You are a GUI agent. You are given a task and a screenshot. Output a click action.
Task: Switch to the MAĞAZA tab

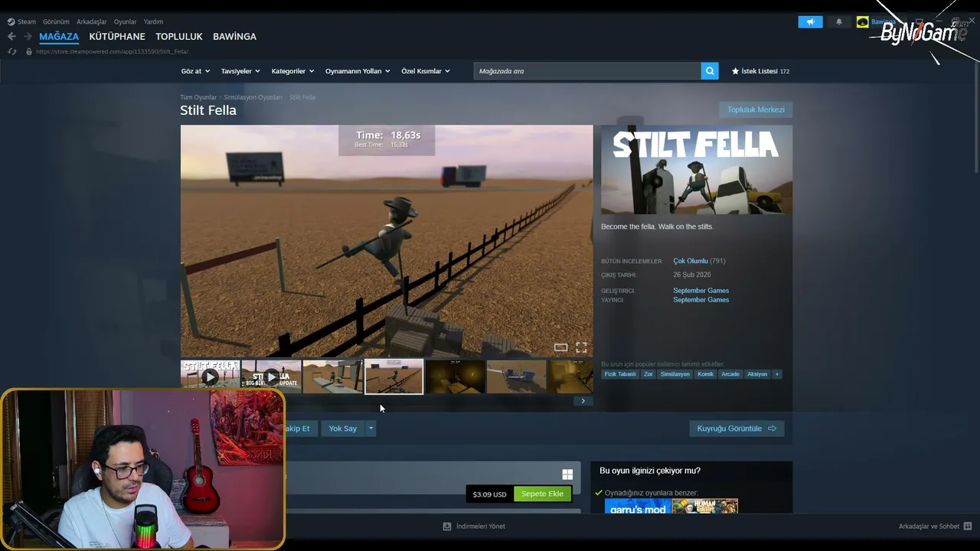[59, 37]
